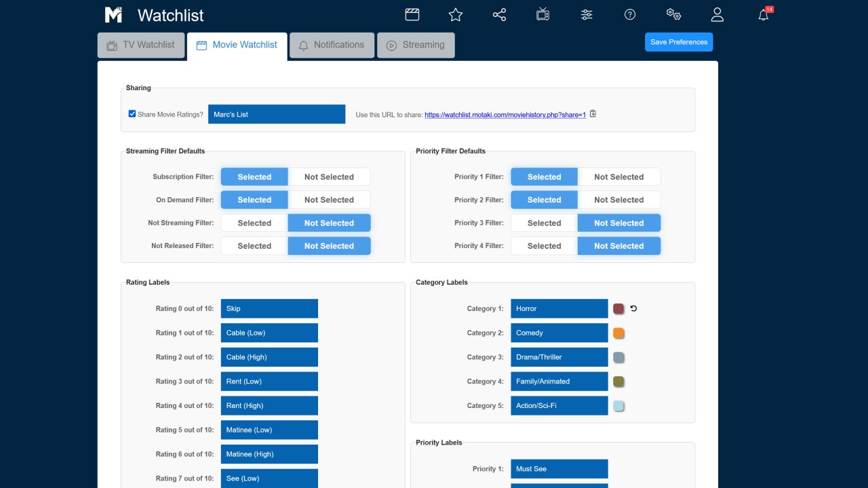Click the help question mark icon

pyautogui.click(x=630, y=14)
